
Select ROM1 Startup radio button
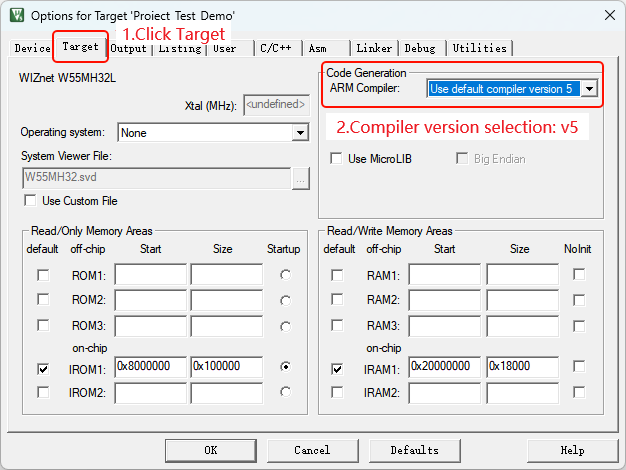[285, 275]
